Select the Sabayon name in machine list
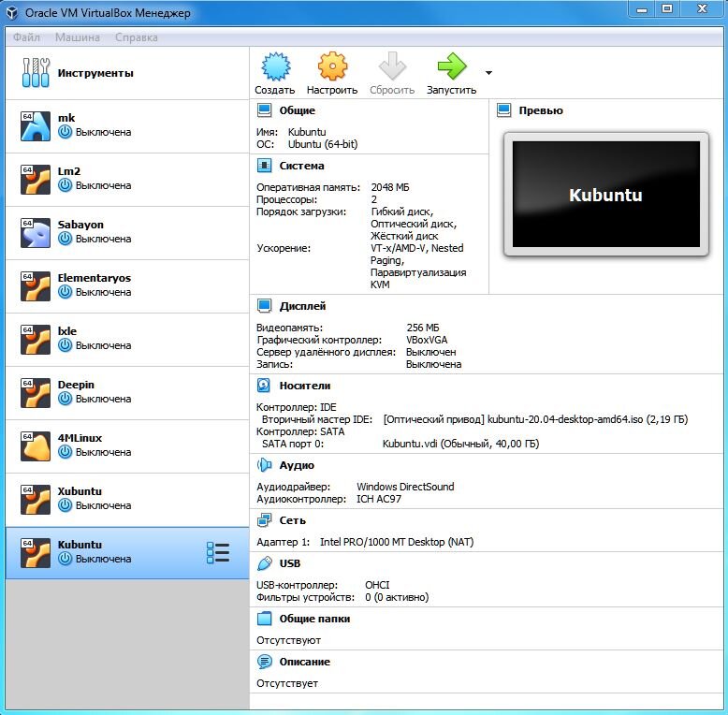Viewport: 728px width, 715px height. pos(80,225)
